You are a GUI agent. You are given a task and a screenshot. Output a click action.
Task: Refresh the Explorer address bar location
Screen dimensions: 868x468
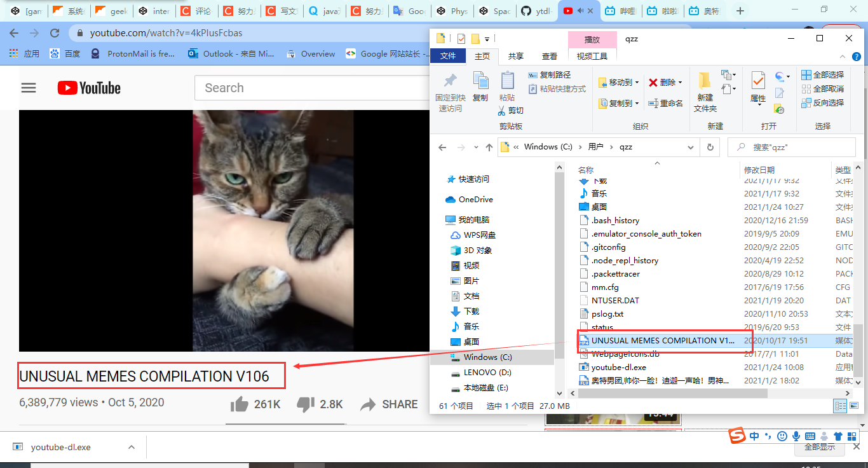pyautogui.click(x=710, y=147)
